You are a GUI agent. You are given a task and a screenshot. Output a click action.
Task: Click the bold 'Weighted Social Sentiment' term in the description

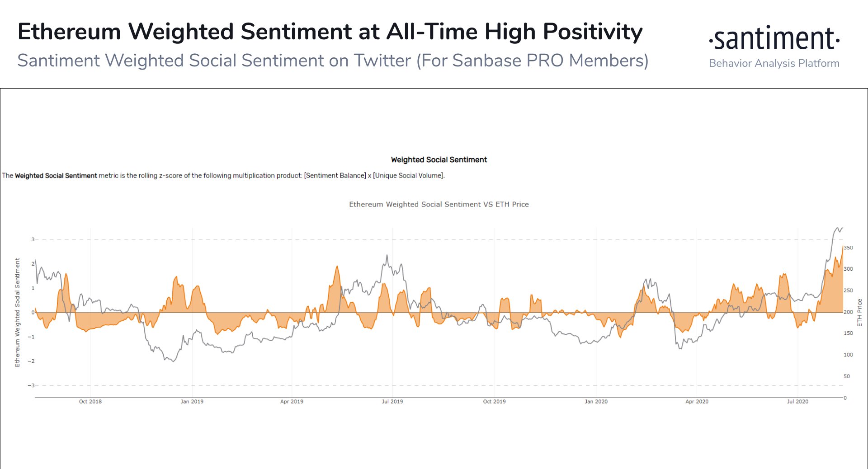pos(56,175)
